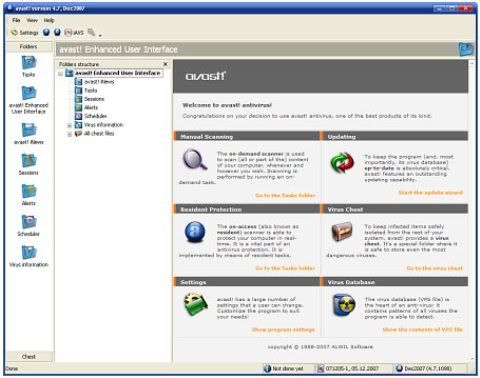Open Settings in the toolbar
Image resolution: width=480 pixels, height=378 pixels.
pyautogui.click(x=24, y=33)
